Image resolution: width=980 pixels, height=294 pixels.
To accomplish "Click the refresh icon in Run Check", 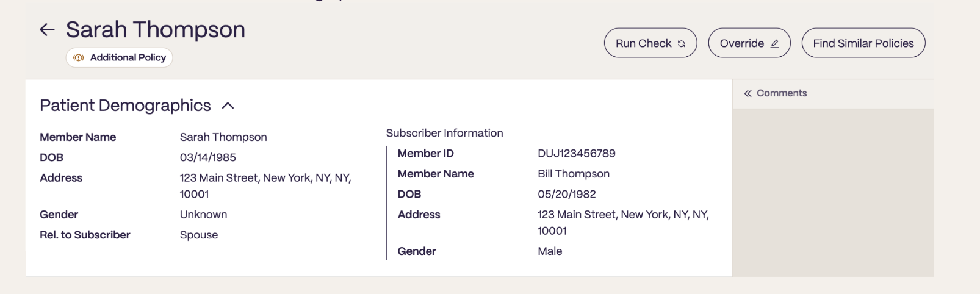I will [682, 44].
